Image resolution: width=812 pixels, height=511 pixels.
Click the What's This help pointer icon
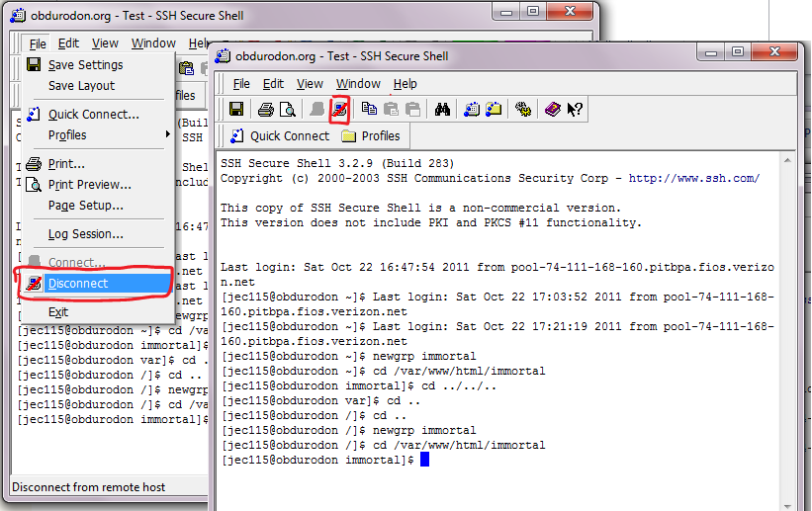575,110
